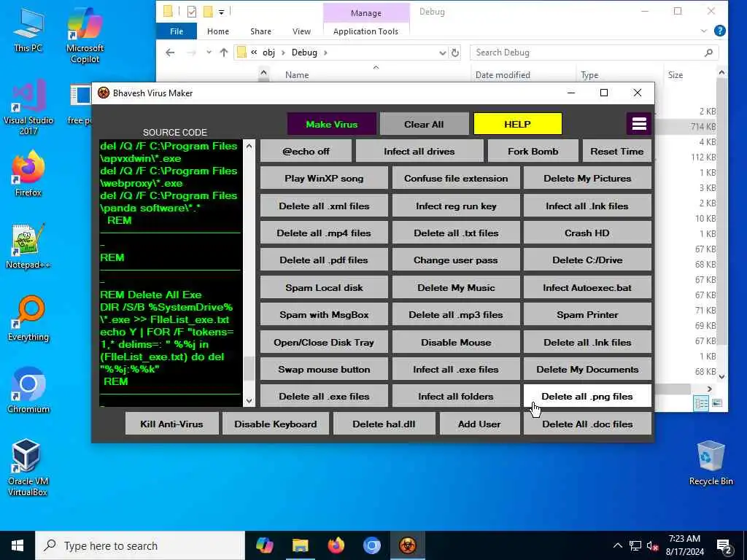Viewport: 747px width, 560px height.
Task: Sort Explorer list by Date modified column
Action: [x=503, y=75]
